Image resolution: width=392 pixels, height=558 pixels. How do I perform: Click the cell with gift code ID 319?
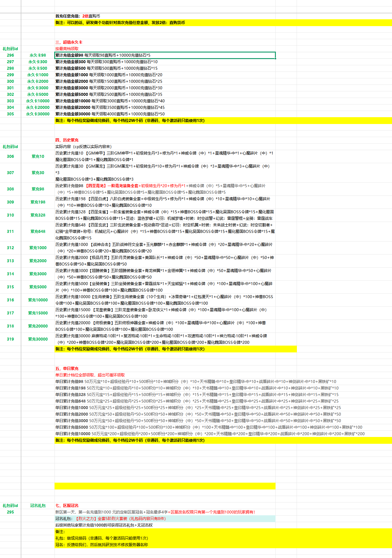[x=10, y=339]
